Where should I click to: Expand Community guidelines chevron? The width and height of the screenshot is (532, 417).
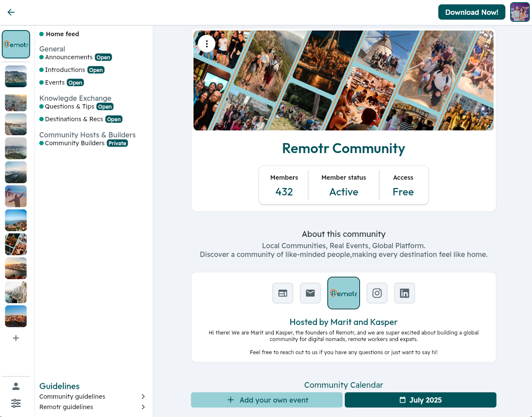(x=143, y=396)
